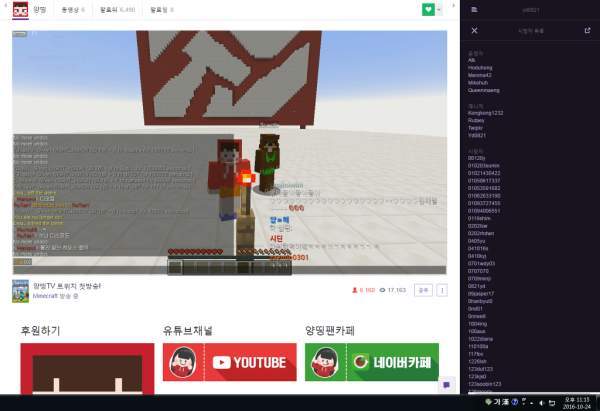Select user 0410kyj in the viewer list
This screenshot has width=600, height=411.
[x=477, y=256]
